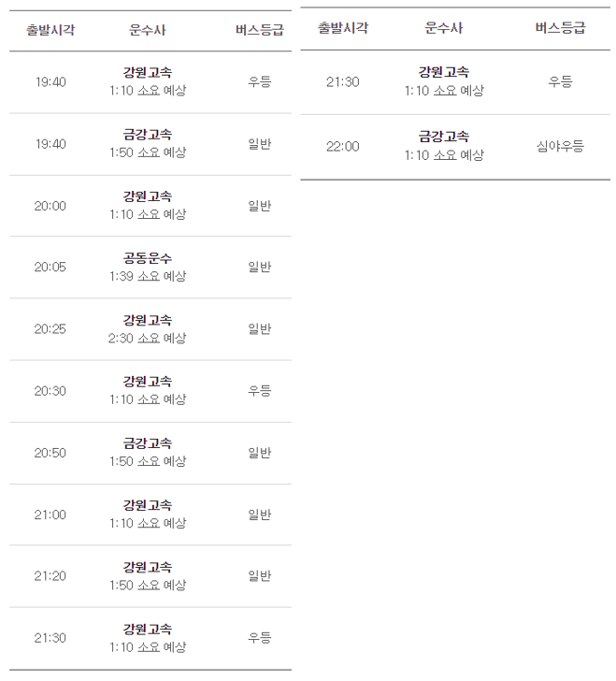Pick the 20:05 공동운수 departure

coord(150,268)
